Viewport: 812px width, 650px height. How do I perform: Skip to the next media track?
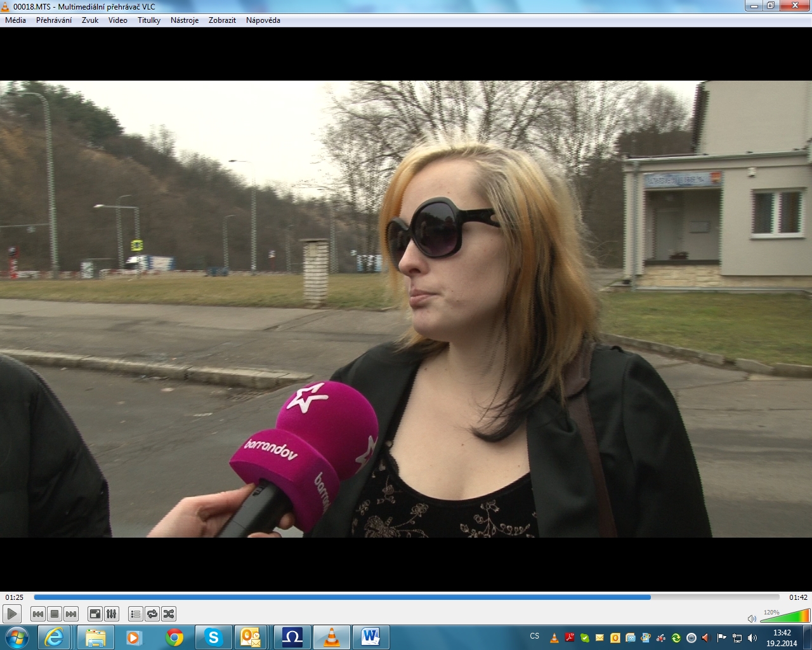[x=71, y=614]
